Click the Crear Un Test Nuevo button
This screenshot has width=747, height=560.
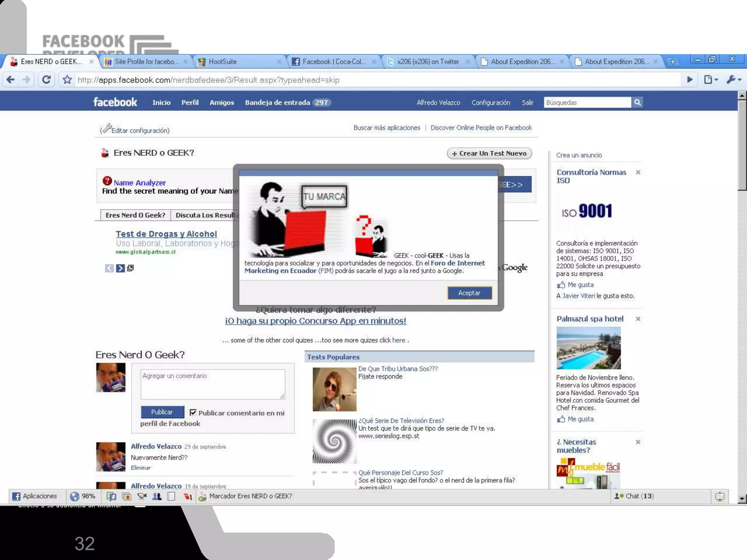(x=489, y=153)
